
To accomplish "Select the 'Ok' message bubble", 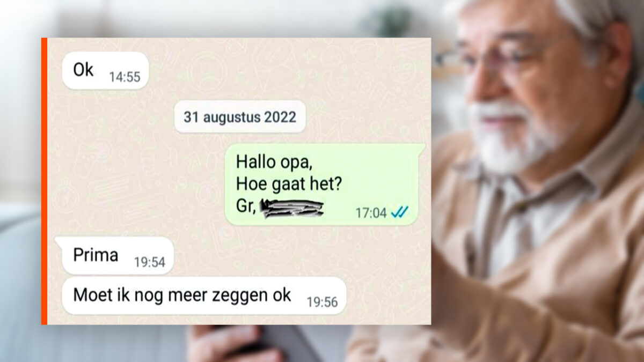I will point(105,70).
